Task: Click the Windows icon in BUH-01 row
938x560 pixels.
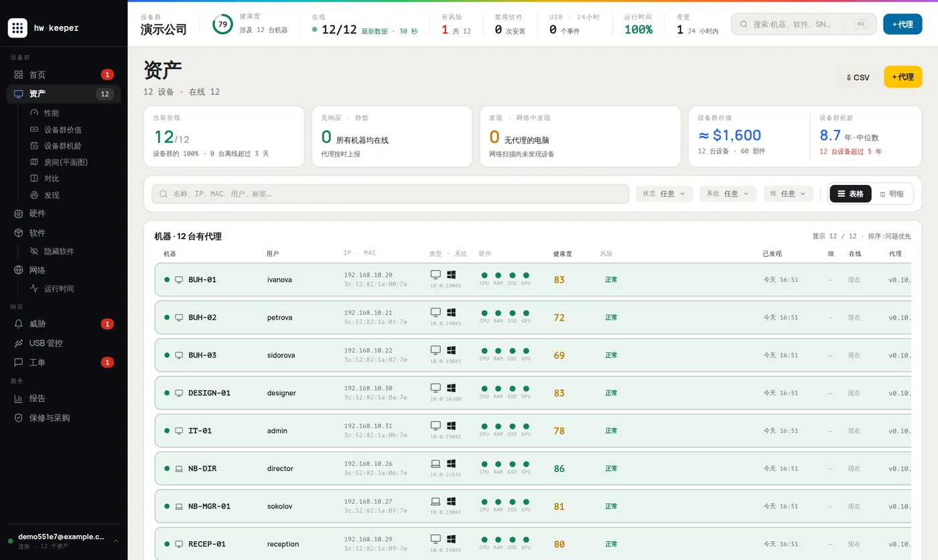Action: point(452,275)
